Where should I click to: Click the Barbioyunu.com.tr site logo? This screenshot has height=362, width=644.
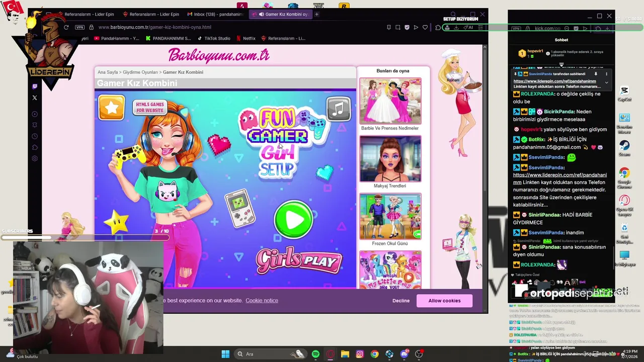pyautogui.click(x=219, y=55)
